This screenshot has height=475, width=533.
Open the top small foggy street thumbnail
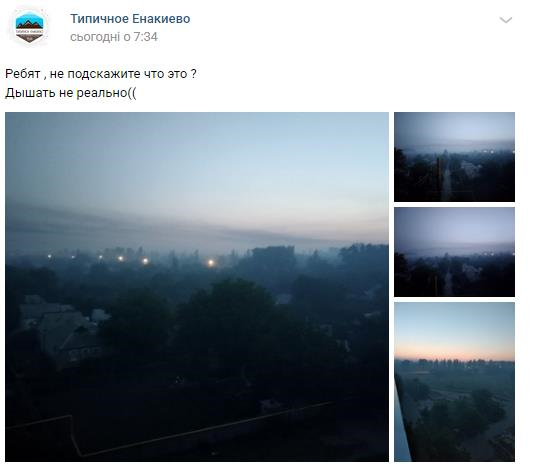454,157
